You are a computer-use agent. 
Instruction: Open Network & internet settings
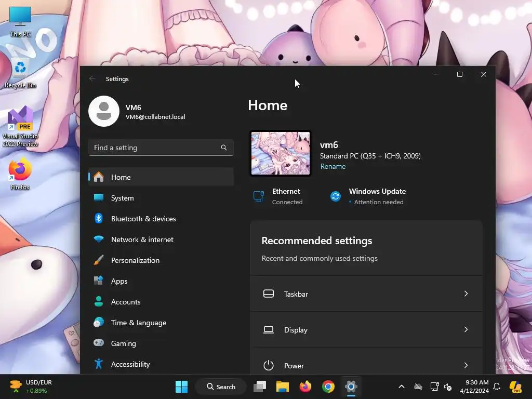161,240
